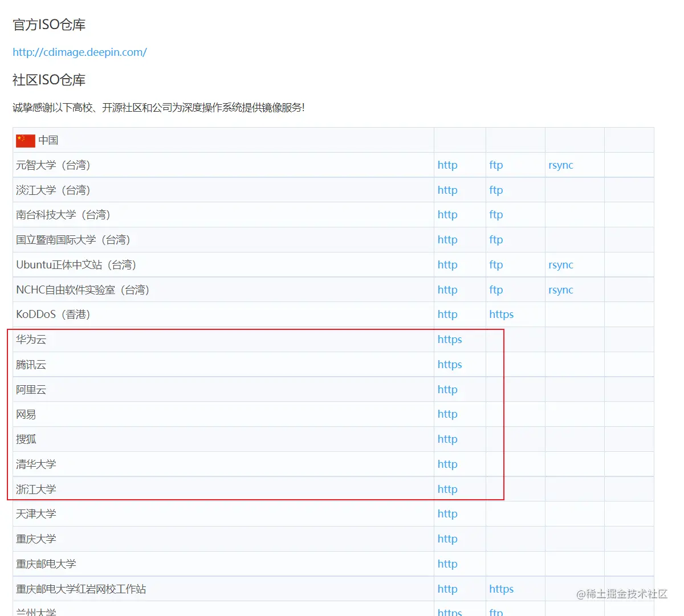
Task: Click the China flag icon
Action: click(26, 140)
